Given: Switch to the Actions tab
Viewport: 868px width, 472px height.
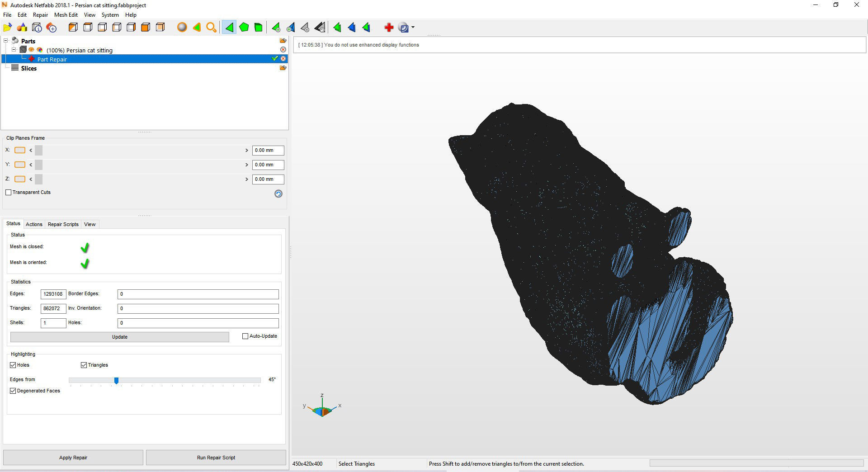Looking at the screenshot, I should click(34, 224).
